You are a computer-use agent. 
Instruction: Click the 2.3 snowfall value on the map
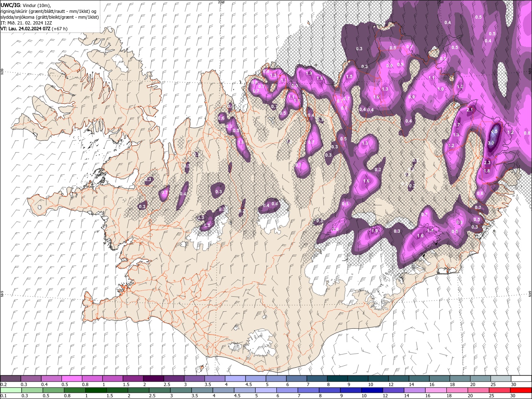[488, 163]
